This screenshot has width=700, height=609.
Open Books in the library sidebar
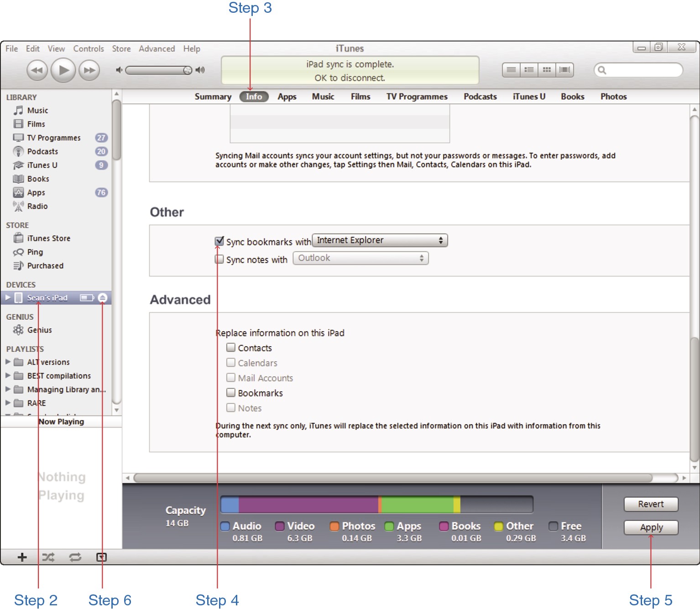click(x=38, y=179)
